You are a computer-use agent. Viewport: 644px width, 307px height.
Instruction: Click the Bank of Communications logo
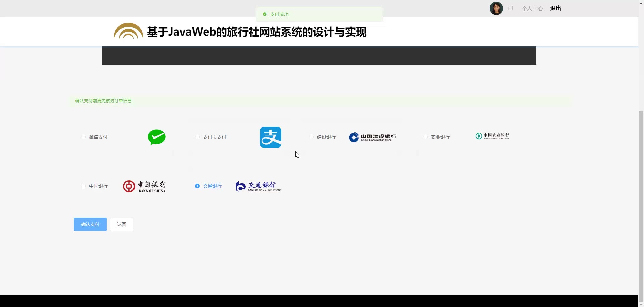tap(259, 186)
